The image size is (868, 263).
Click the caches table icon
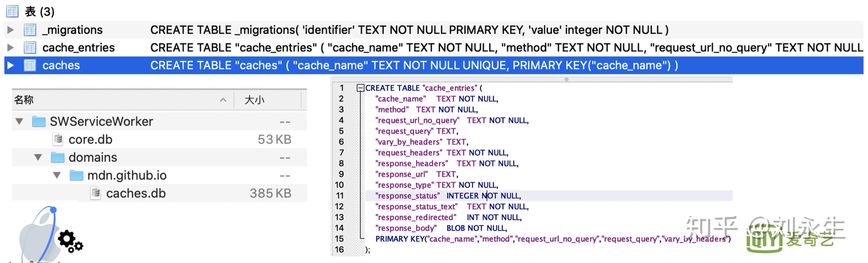pyautogui.click(x=30, y=65)
